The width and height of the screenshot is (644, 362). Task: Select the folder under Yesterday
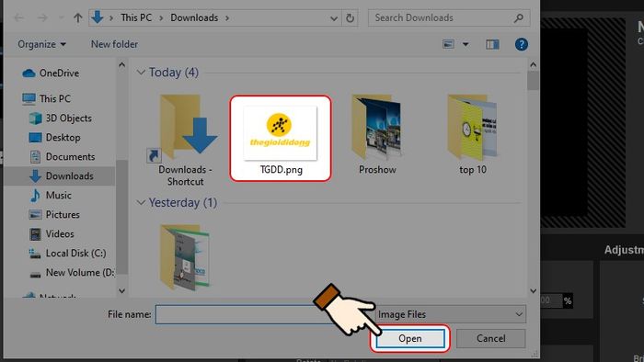[185, 257]
